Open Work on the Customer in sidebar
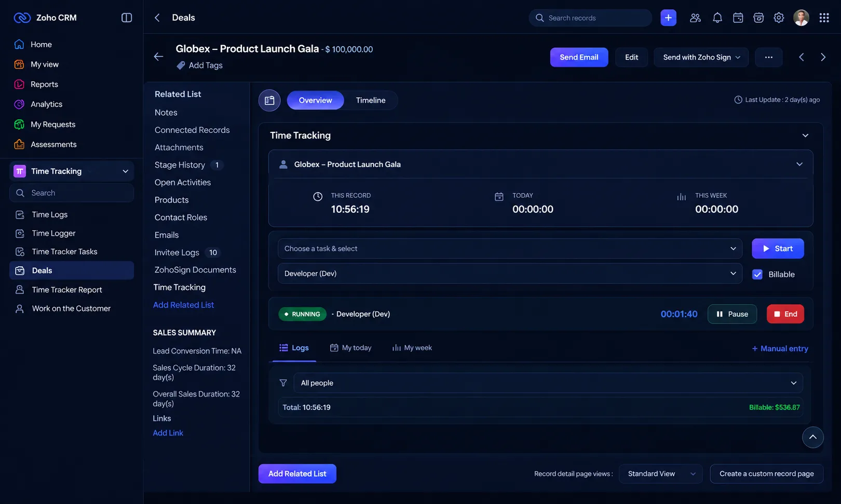Image resolution: width=841 pixels, height=504 pixels. [x=71, y=308]
